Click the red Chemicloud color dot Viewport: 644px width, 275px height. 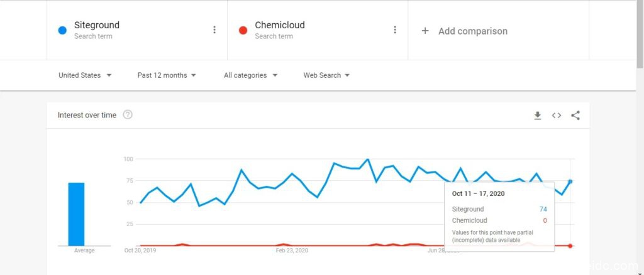click(243, 30)
